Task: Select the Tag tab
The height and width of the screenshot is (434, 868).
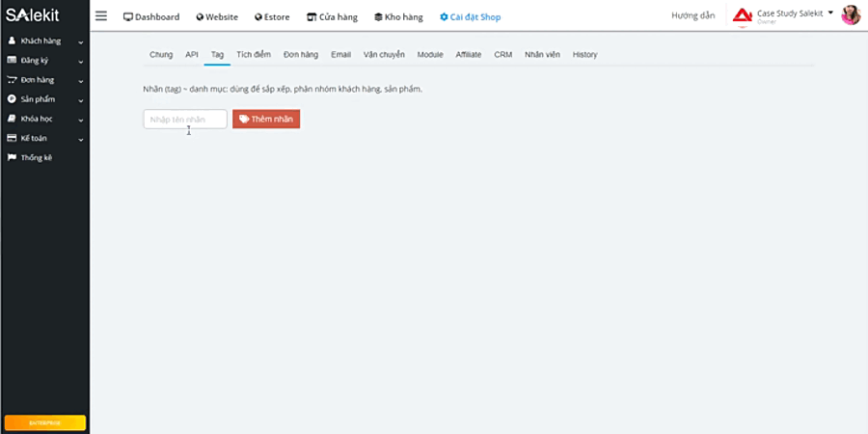Action: [217, 54]
